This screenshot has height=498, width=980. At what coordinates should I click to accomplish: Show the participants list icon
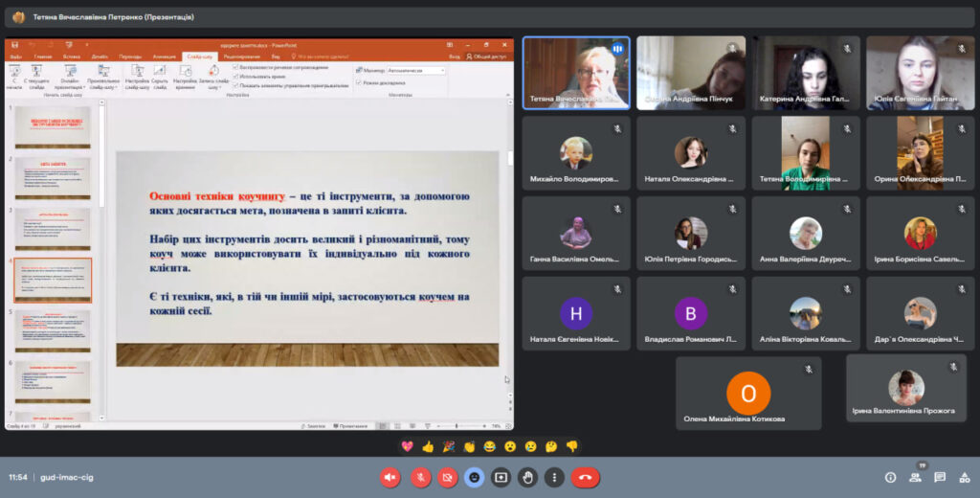tap(915, 477)
